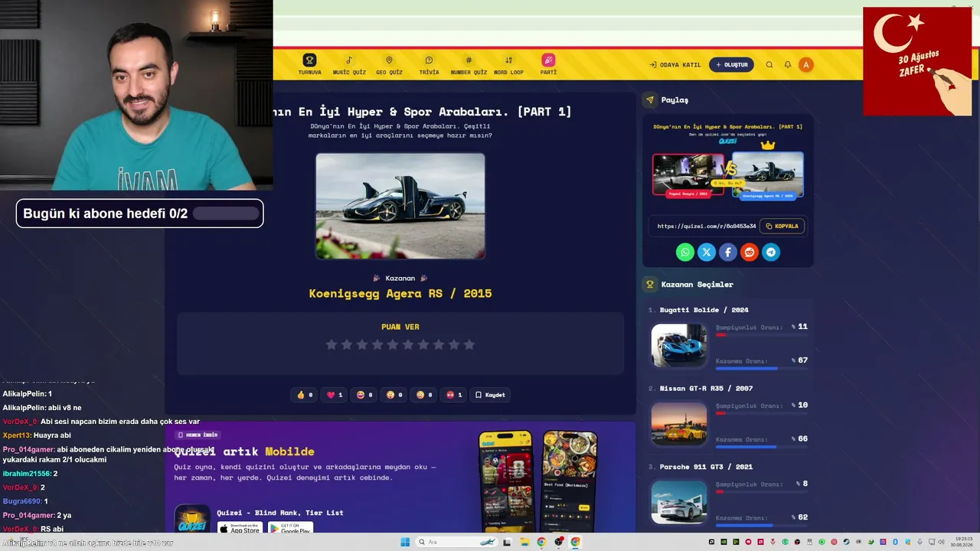
Task: Open the Turnuva trophy section
Action: tap(309, 64)
